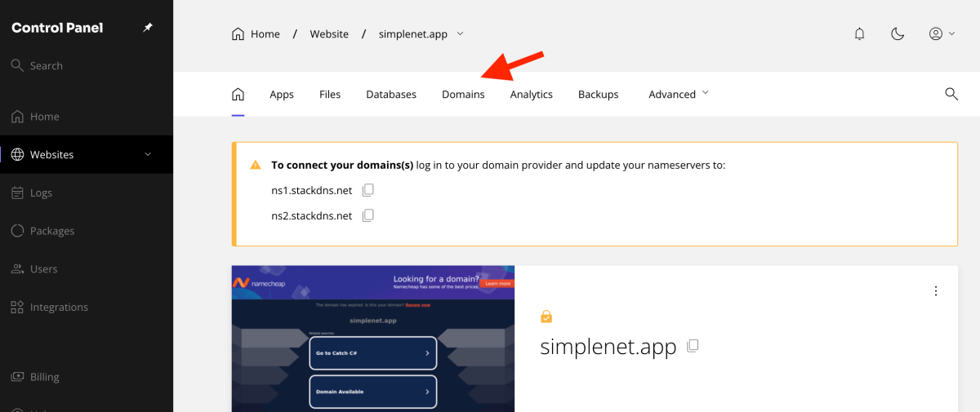
Task: Click the Website breadcrumb link
Action: (x=329, y=34)
